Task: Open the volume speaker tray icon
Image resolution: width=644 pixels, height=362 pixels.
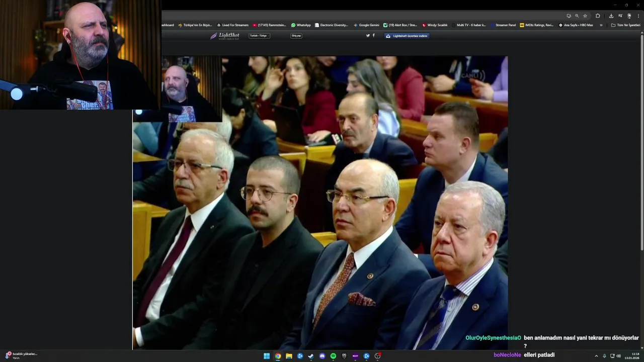Action: tap(618, 356)
